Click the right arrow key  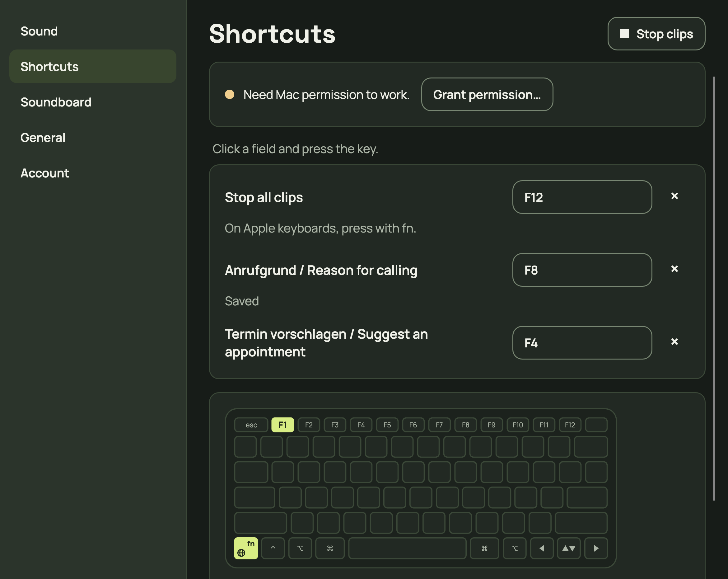tap(596, 548)
